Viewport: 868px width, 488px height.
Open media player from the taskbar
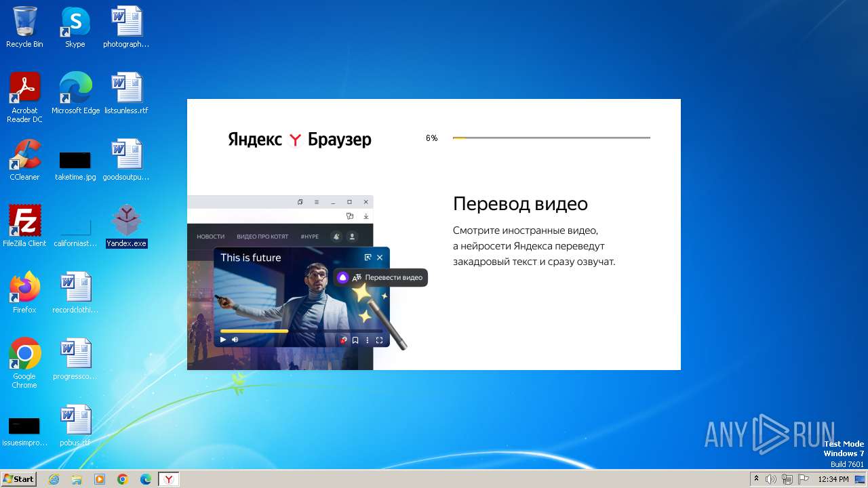100,479
